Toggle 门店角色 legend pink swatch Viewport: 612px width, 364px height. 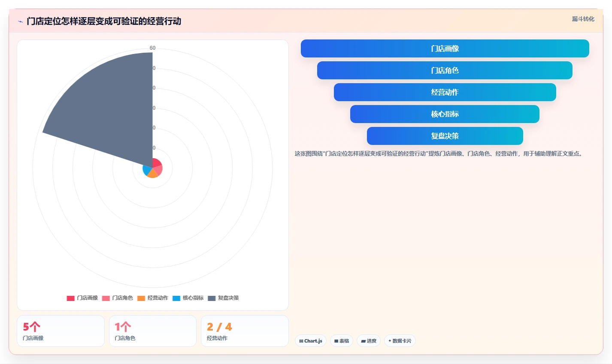(106, 298)
